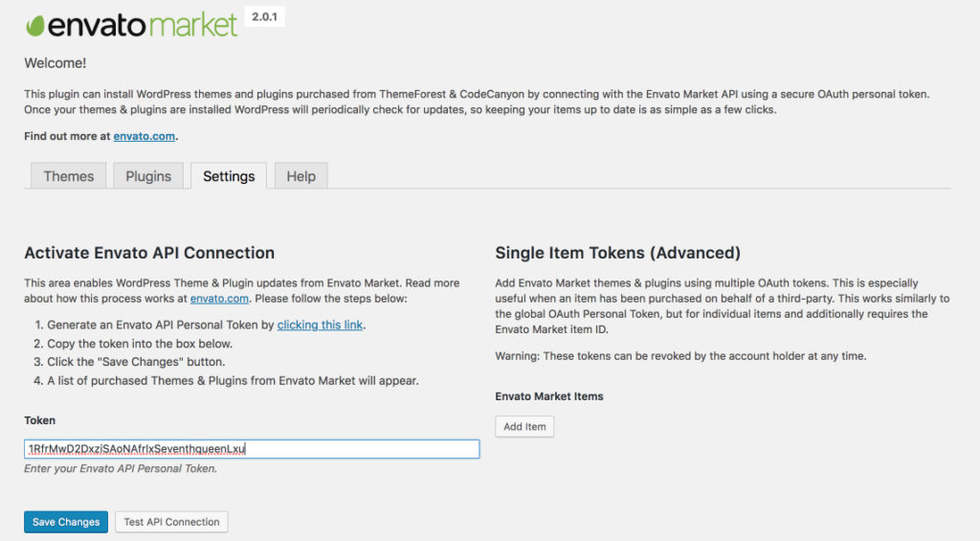Viewport: 980px width, 541px height.
Task: Click step 'Copy the token into the box below.'
Action: 140,344
